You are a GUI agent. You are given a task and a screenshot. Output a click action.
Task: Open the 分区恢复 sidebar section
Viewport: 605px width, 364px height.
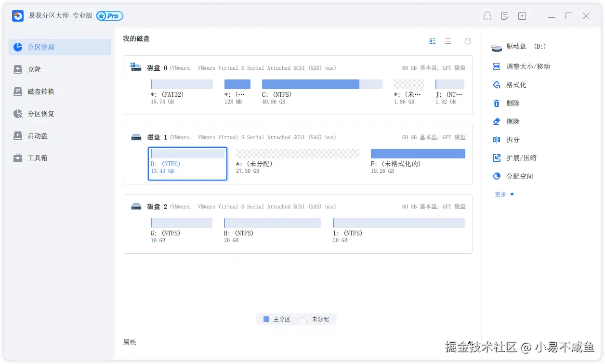[60, 114]
